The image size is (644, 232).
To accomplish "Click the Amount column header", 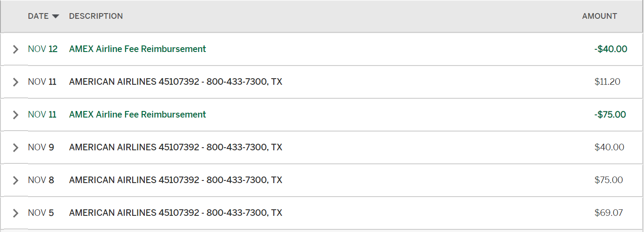I will (599, 16).
